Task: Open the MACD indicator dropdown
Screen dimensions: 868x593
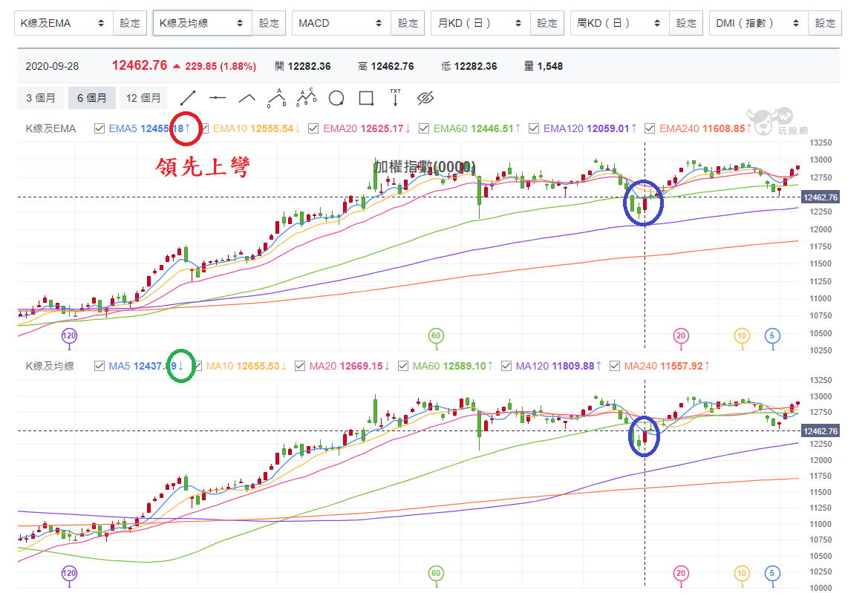Action: (341, 23)
